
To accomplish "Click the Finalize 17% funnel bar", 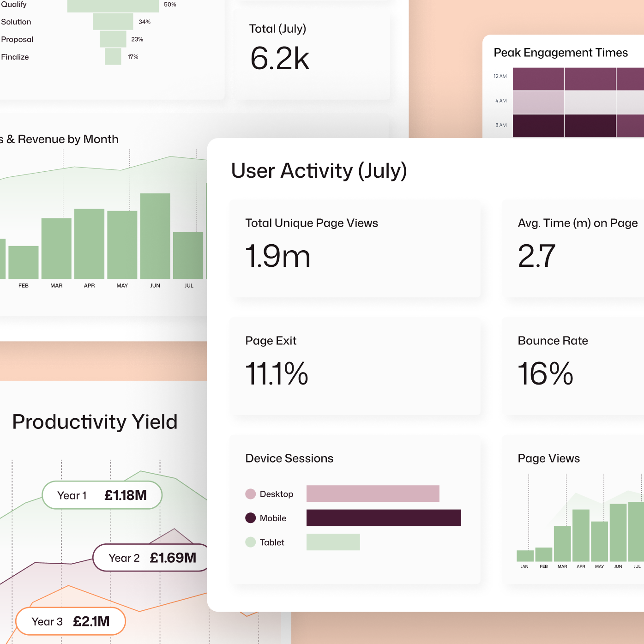I will tap(113, 56).
